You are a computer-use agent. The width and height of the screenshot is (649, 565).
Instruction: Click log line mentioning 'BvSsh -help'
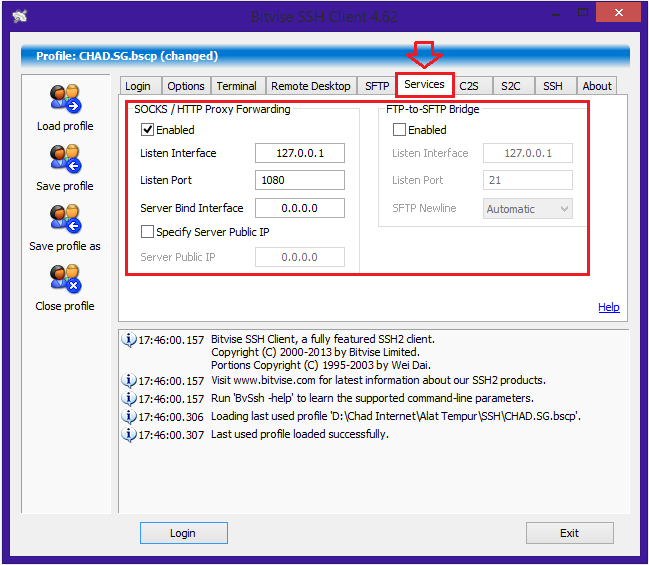(x=373, y=398)
